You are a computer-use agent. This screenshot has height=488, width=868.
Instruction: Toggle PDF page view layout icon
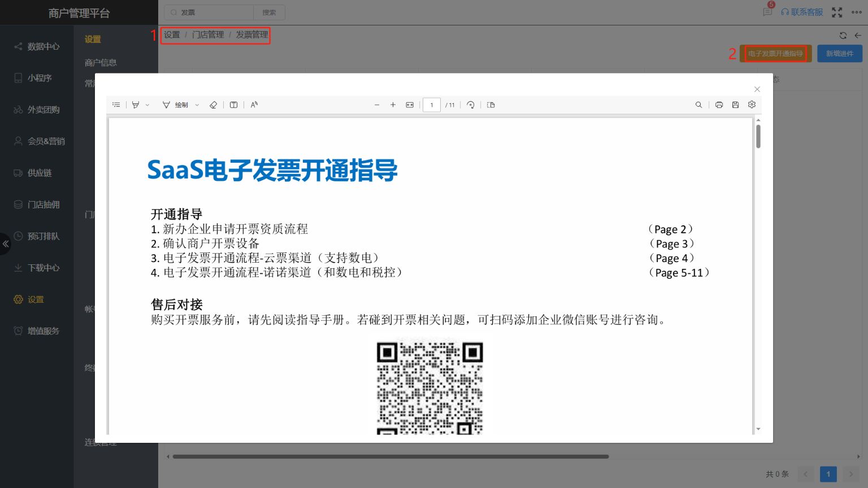[491, 104]
